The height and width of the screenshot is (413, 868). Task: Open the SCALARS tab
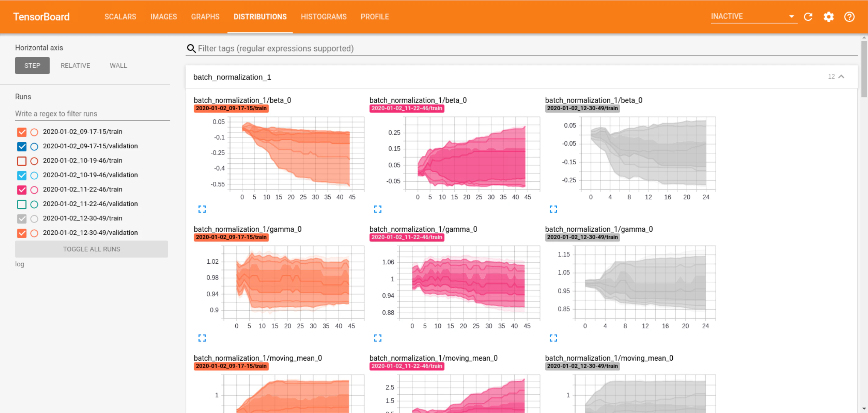tap(120, 17)
